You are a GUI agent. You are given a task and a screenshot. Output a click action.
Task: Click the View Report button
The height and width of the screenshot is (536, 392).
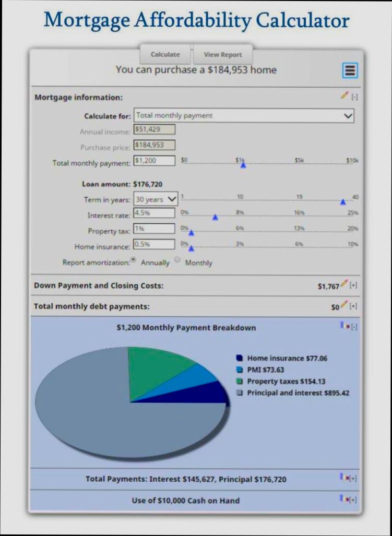point(223,55)
